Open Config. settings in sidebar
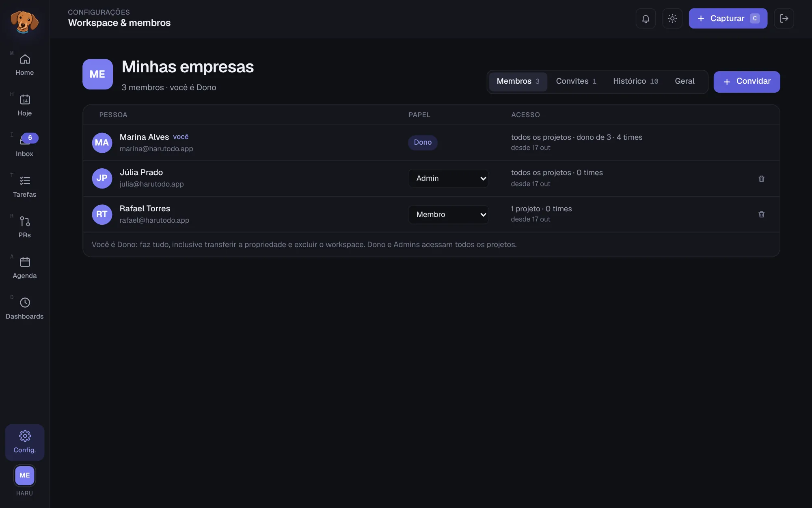Screen dimensions: 812x508 pyautogui.click(x=25, y=442)
